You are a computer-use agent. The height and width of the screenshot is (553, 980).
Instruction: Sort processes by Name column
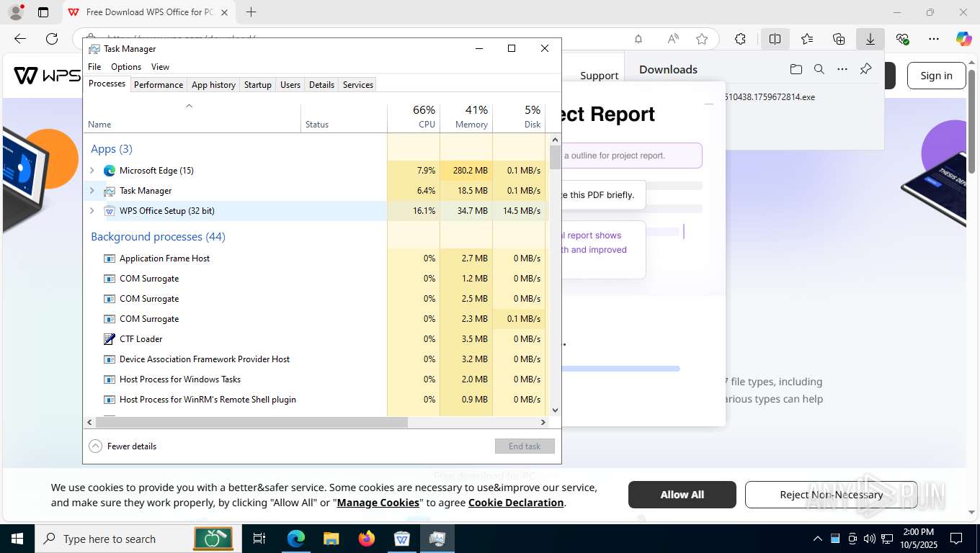pyautogui.click(x=192, y=117)
